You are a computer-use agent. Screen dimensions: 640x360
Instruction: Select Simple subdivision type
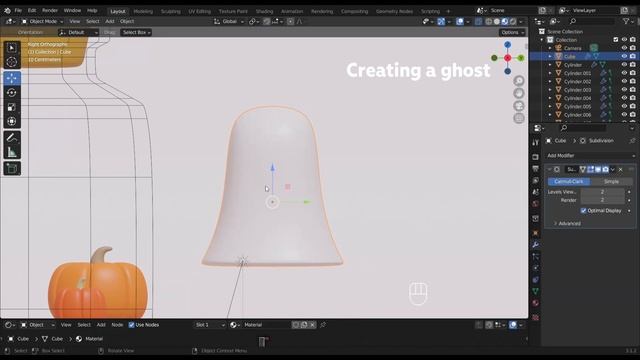pos(611,181)
